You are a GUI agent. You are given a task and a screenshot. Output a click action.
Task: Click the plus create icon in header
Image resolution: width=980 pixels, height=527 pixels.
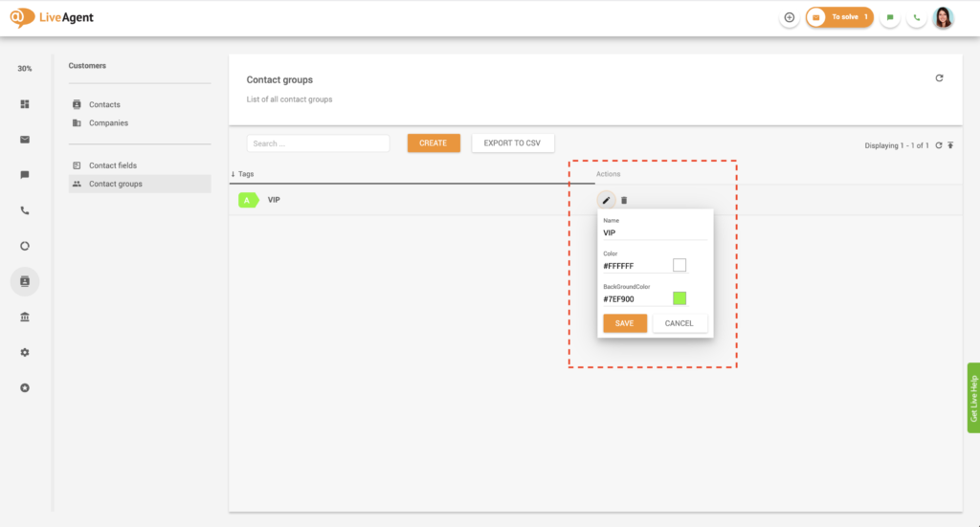coord(790,17)
